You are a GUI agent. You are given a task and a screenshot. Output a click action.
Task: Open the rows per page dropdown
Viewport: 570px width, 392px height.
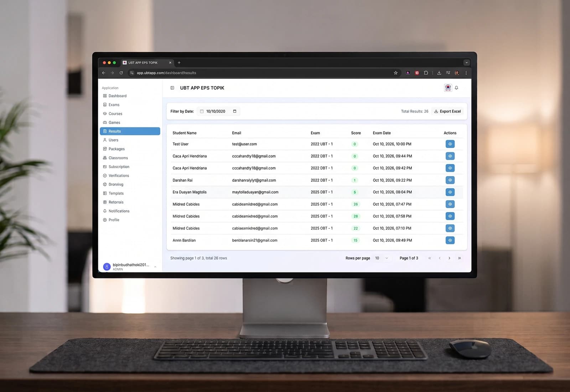click(x=382, y=258)
